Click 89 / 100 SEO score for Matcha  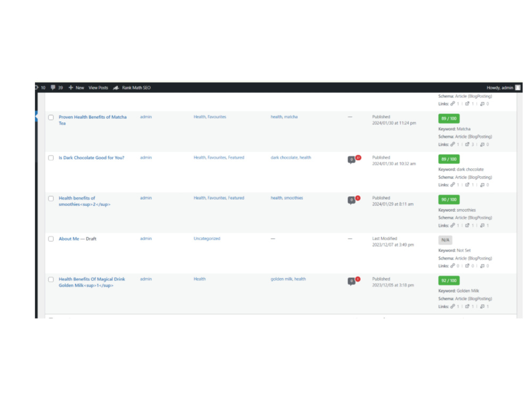[x=449, y=119]
